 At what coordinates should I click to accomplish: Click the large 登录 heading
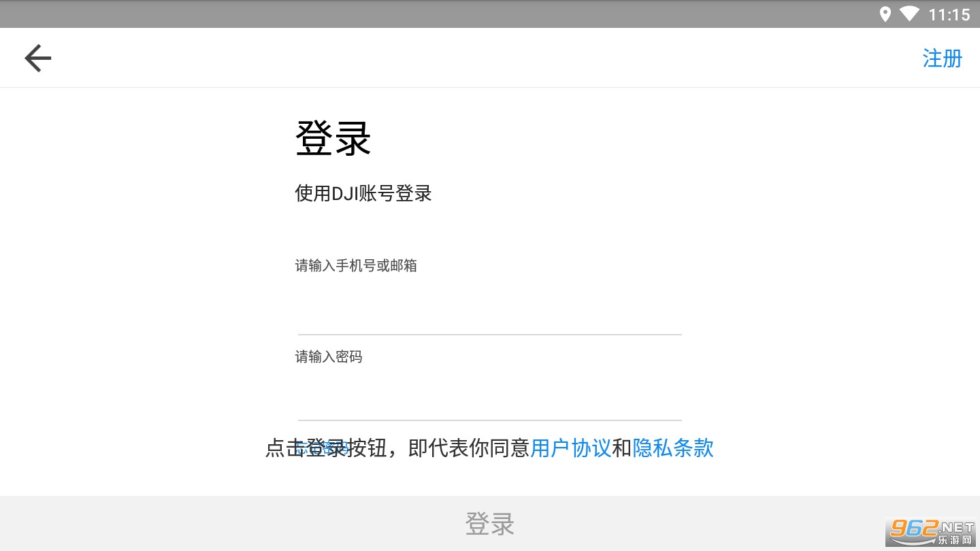point(333,139)
